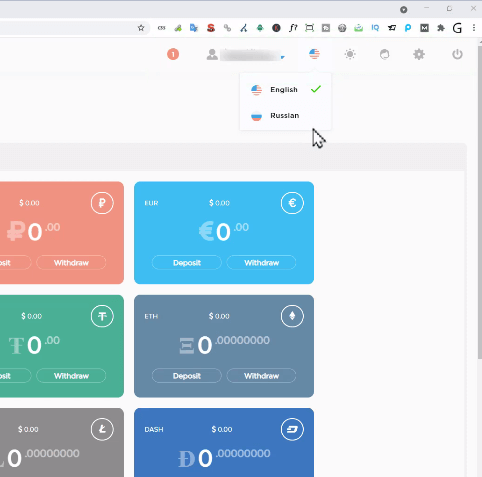Open the Google Translate extension icon

click(194, 28)
